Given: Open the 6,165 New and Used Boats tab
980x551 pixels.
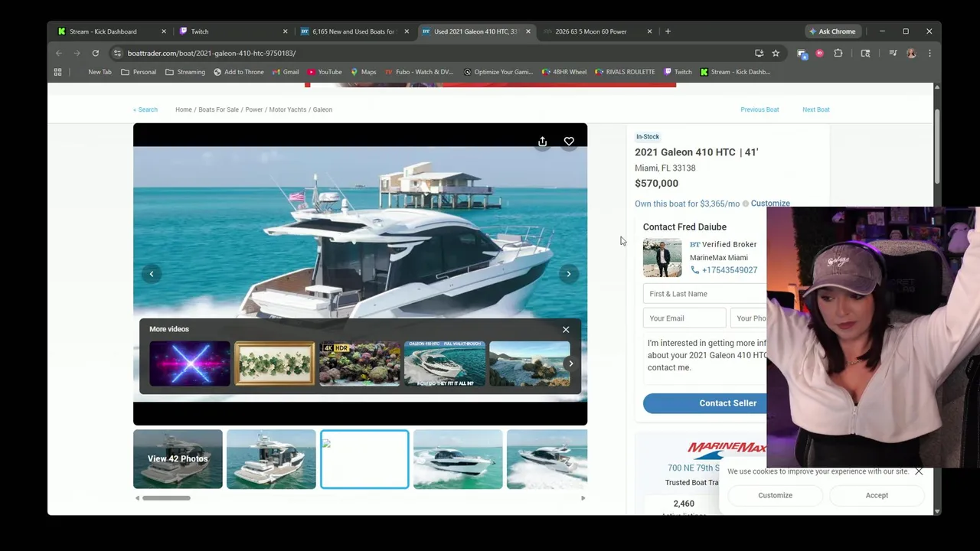Looking at the screenshot, I should point(353,31).
